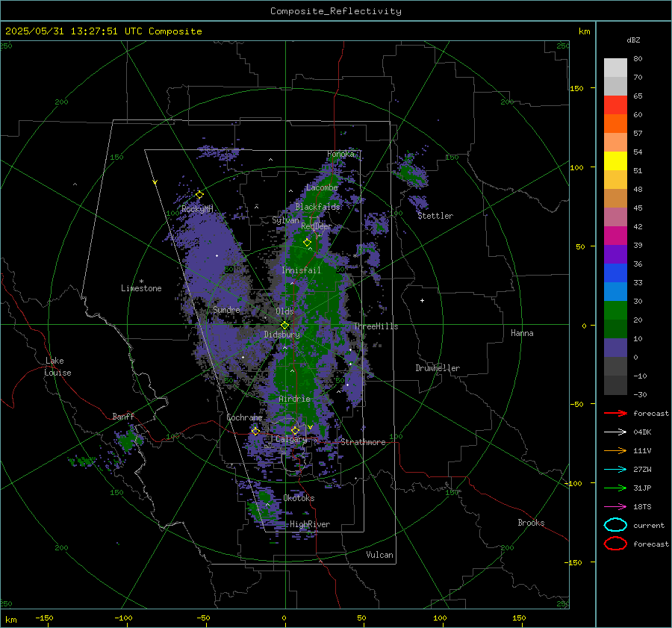Click the Strathmore city label

363,442
